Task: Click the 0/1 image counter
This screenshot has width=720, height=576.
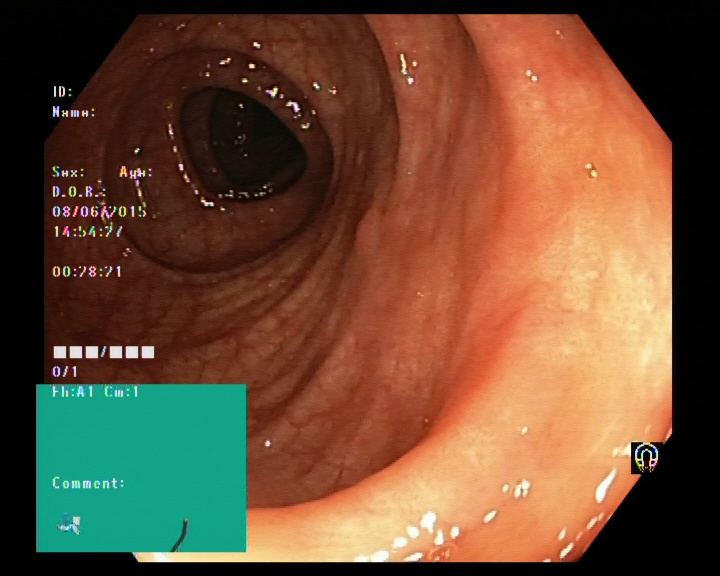Action: (x=65, y=371)
